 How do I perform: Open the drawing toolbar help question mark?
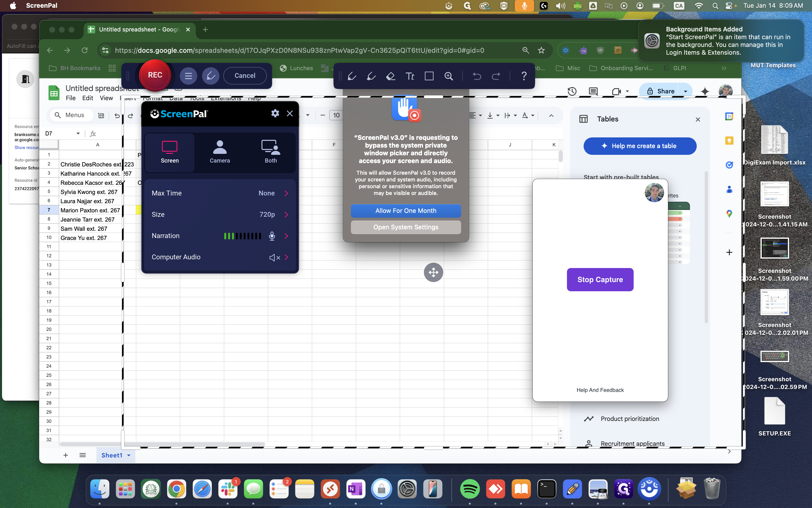coord(524,76)
